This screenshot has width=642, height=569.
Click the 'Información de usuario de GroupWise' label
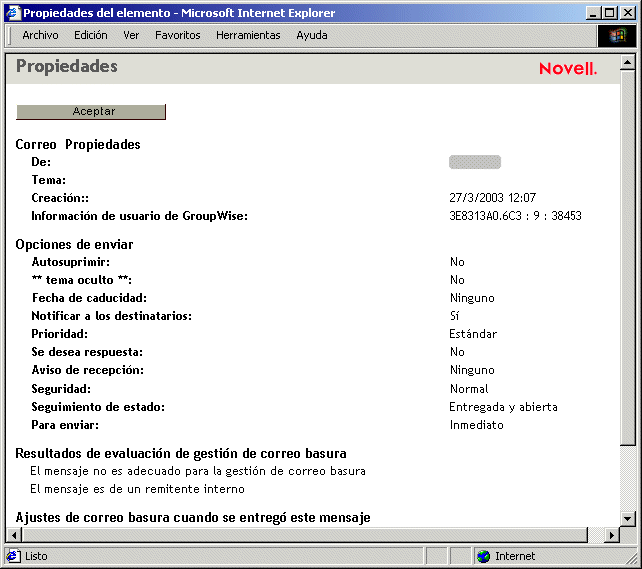pos(140,216)
